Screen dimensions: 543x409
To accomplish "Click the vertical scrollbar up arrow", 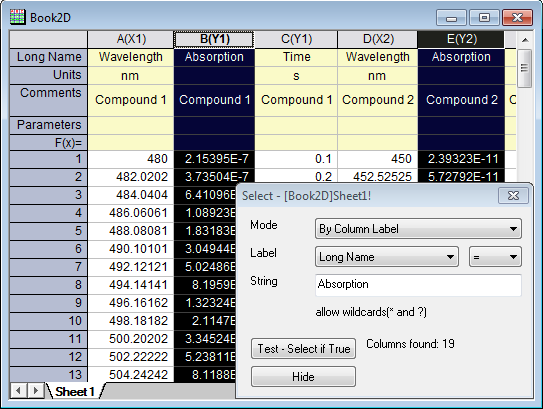I will click(x=525, y=40).
